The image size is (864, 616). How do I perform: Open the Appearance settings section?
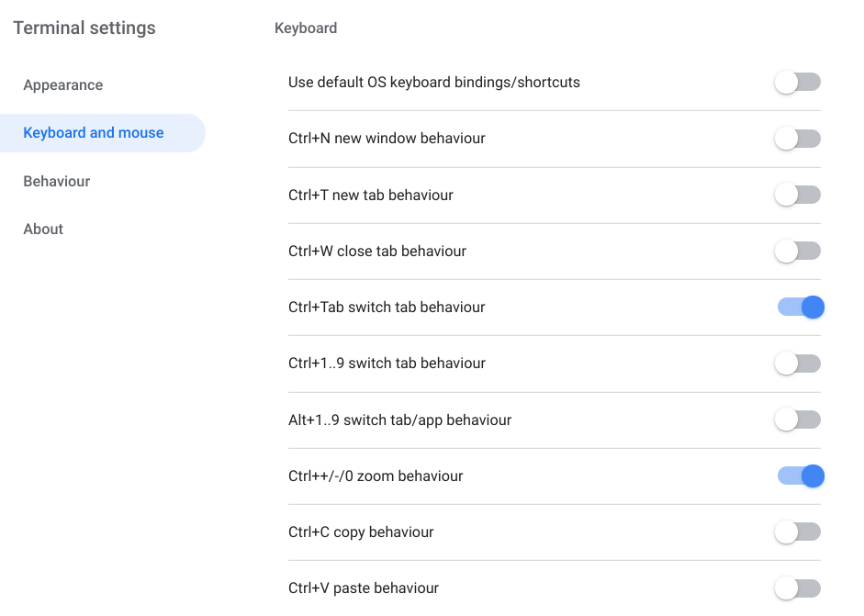[63, 85]
